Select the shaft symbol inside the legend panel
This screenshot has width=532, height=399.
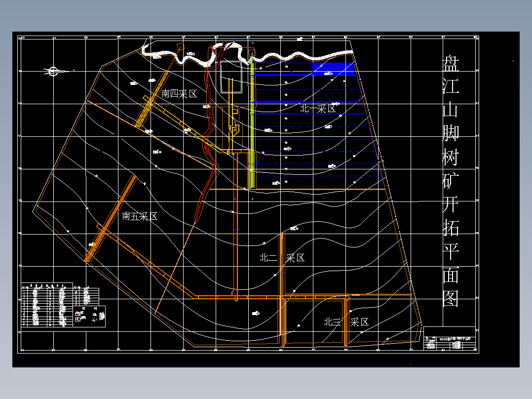(77, 319)
